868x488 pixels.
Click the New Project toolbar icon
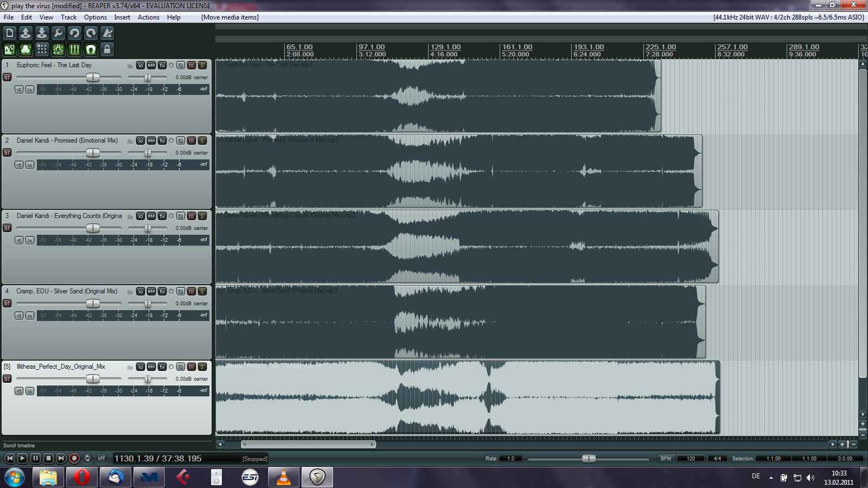pyautogui.click(x=9, y=33)
